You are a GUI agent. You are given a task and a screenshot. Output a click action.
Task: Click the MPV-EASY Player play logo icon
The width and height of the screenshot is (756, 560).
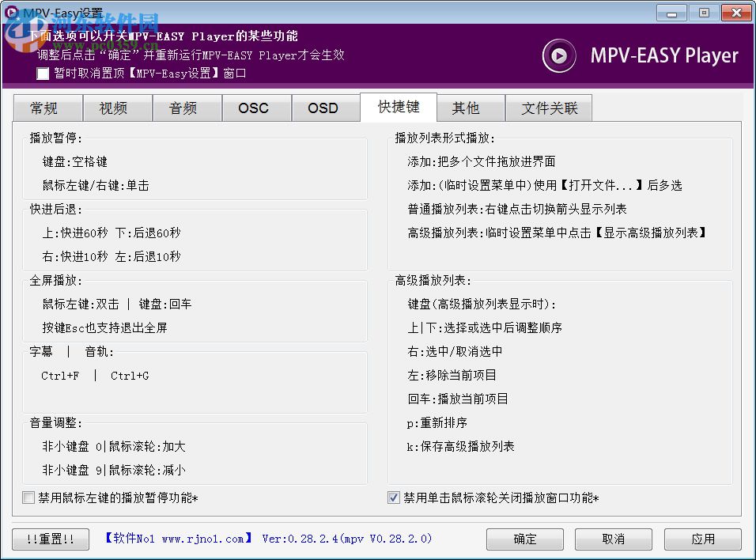559,56
